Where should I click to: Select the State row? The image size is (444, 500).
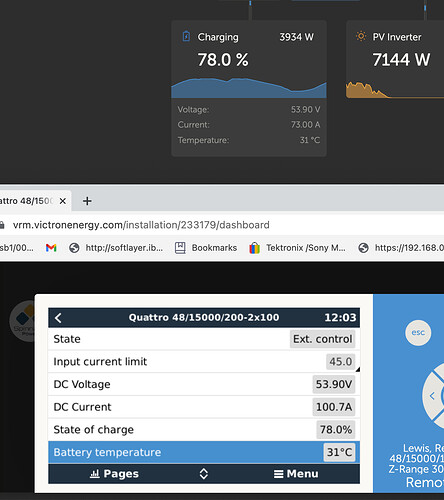204,339
